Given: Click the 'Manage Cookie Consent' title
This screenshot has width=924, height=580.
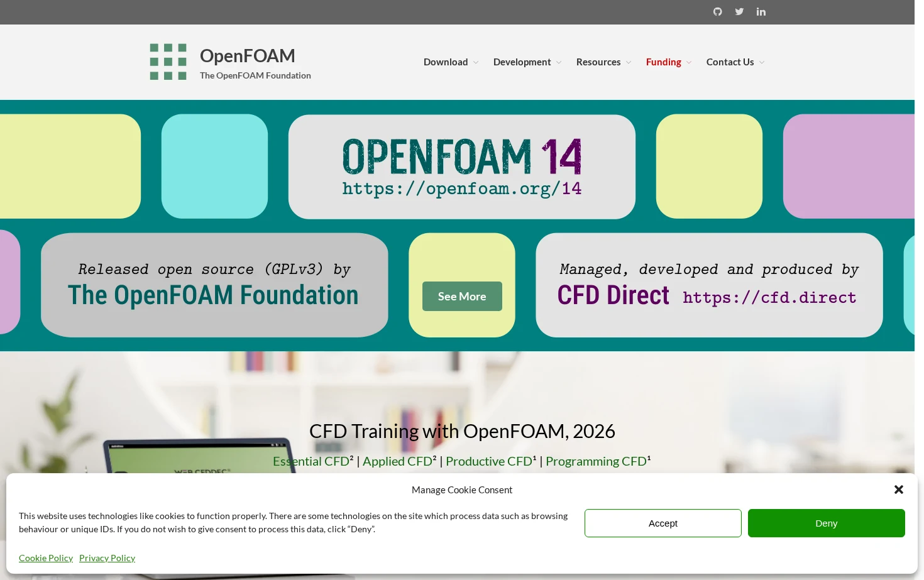Looking at the screenshot, I should tap(462, 490).
